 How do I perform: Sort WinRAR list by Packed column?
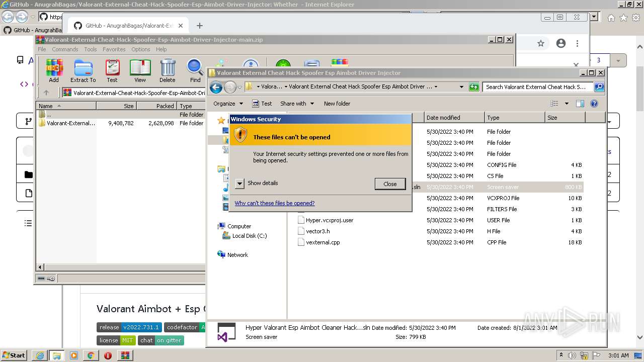click(156, 106)
